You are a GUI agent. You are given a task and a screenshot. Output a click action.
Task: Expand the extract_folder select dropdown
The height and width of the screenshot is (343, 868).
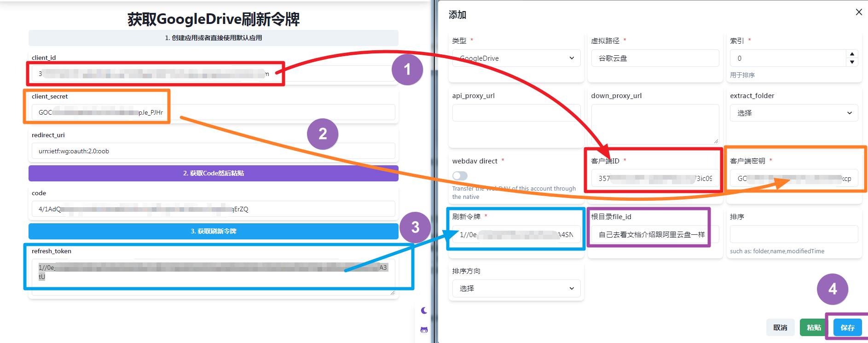(x=793, y=113)
